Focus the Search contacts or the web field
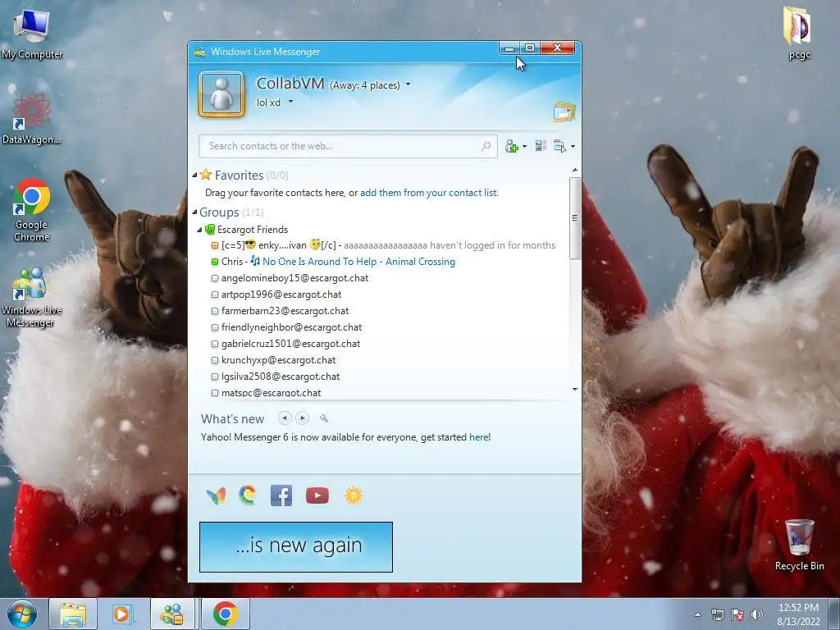Image resolution: width=840 pixels, height=630 pixels. coord(348,146)
